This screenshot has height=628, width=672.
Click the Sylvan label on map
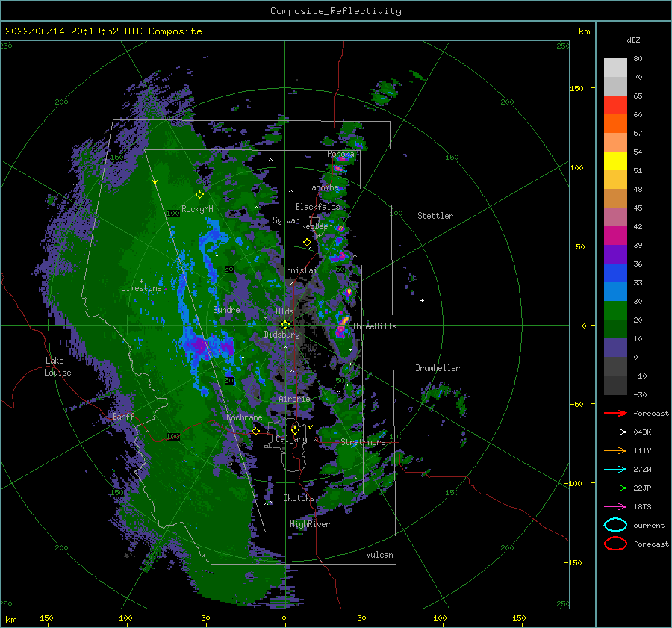[286, 220]
